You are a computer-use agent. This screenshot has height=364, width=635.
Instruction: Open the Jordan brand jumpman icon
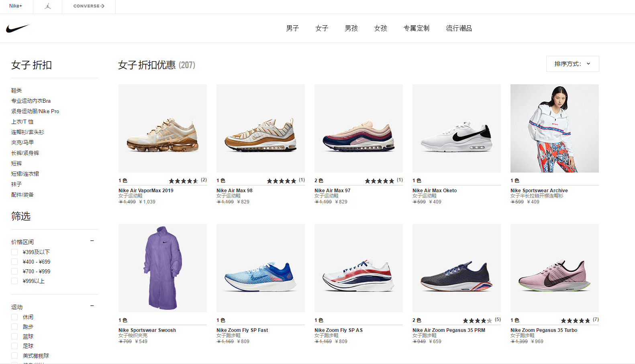coord(48,6)
